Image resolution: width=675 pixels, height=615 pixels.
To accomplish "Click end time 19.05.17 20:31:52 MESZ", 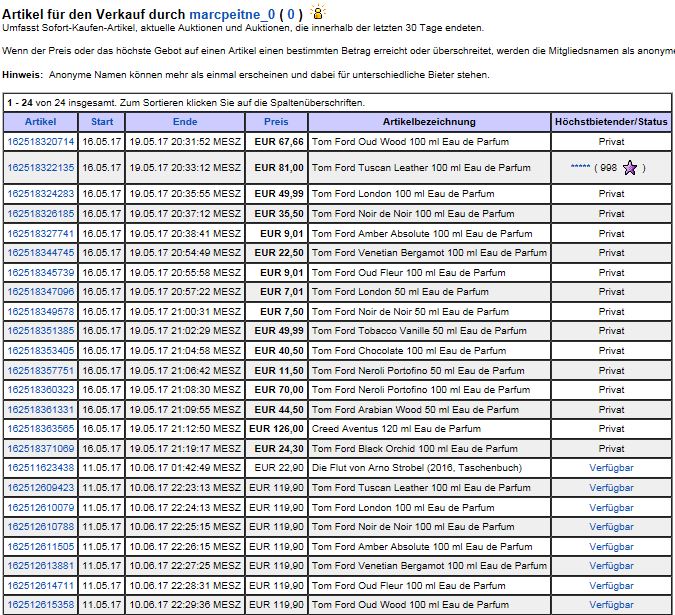I will coord(185,142).
